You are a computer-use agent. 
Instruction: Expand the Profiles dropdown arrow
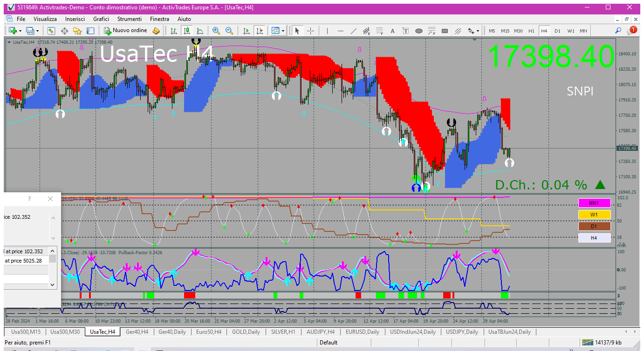(38, 31)
